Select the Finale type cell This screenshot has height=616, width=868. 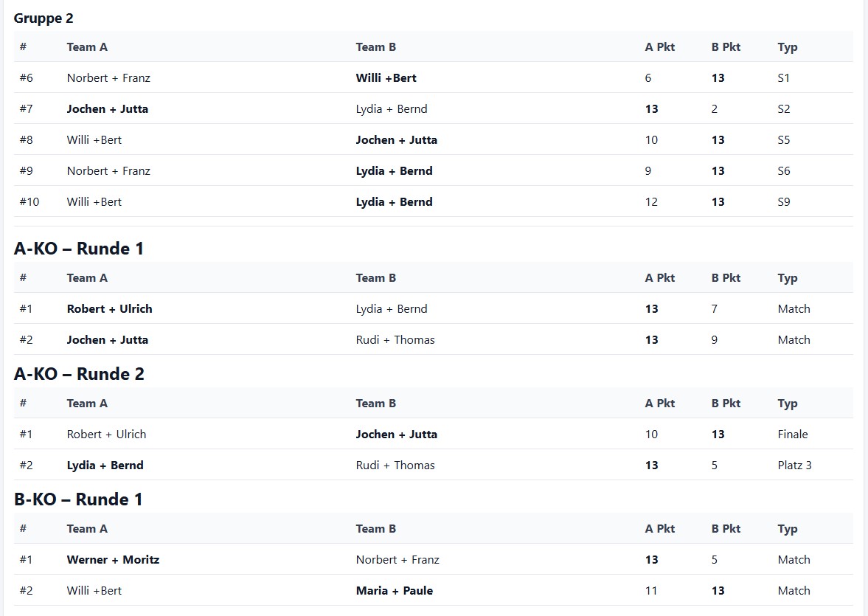click(792, 435)
